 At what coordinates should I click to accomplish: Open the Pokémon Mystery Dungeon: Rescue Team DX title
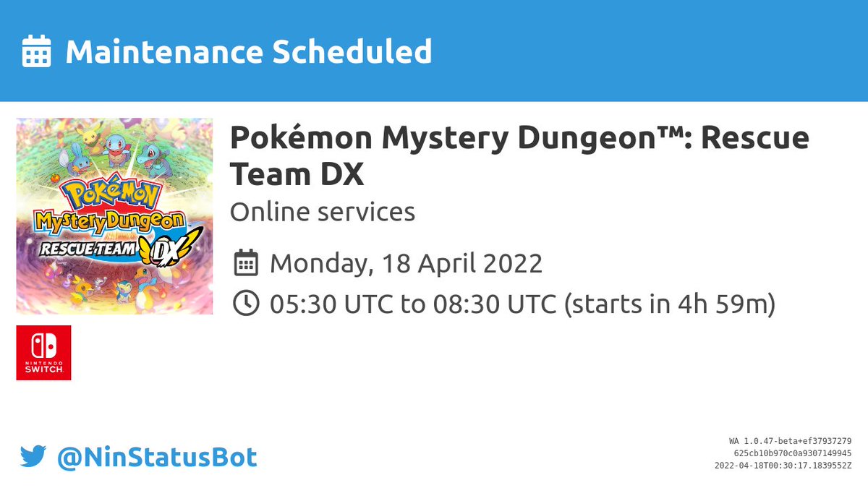coord(519,155)
